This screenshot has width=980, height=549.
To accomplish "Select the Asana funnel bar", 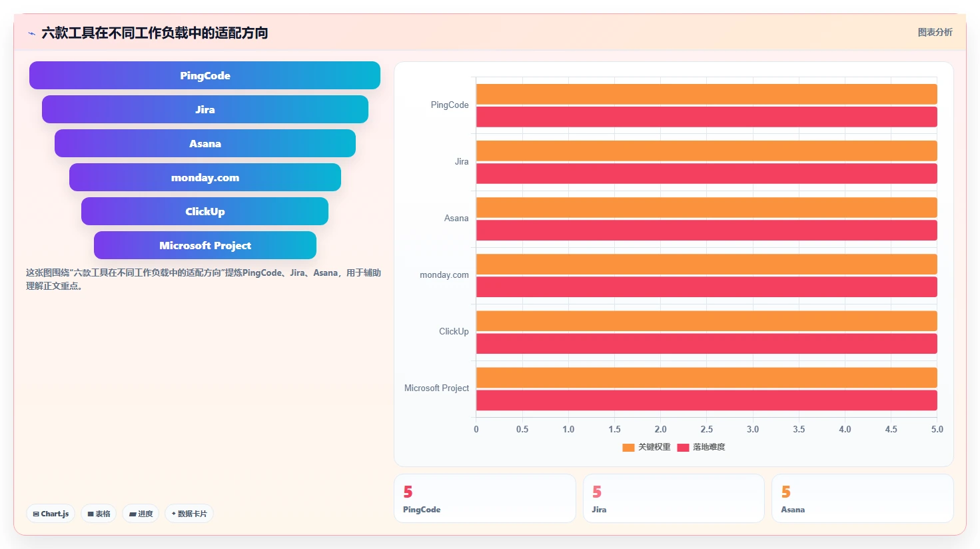I will tap(205, 143).
